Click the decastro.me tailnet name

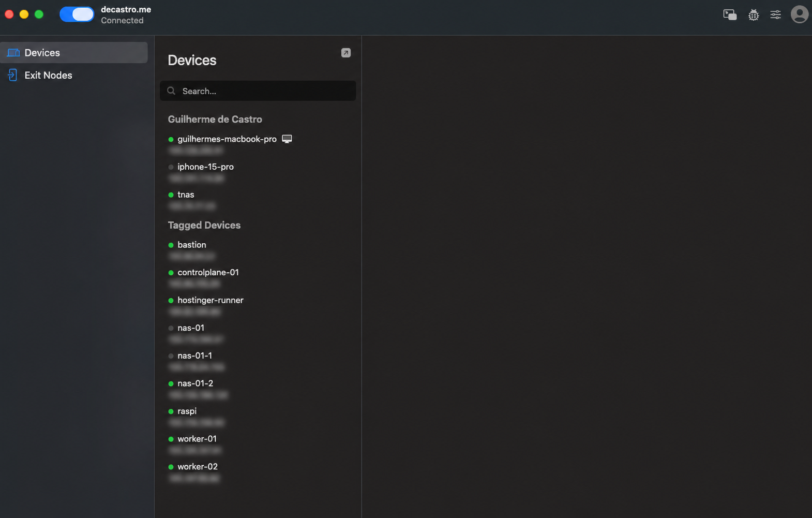tap(126, 9)
